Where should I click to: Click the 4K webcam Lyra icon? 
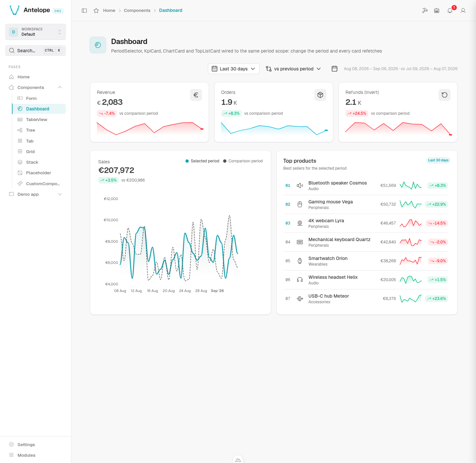click(300, 223)
